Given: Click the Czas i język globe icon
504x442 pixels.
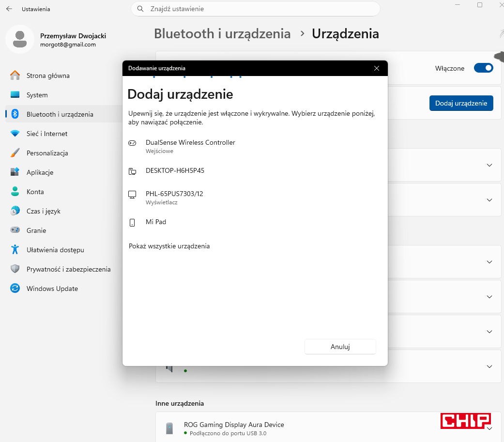Looking at the screenshot, I should pyautogui.click(x=15, y=211).
